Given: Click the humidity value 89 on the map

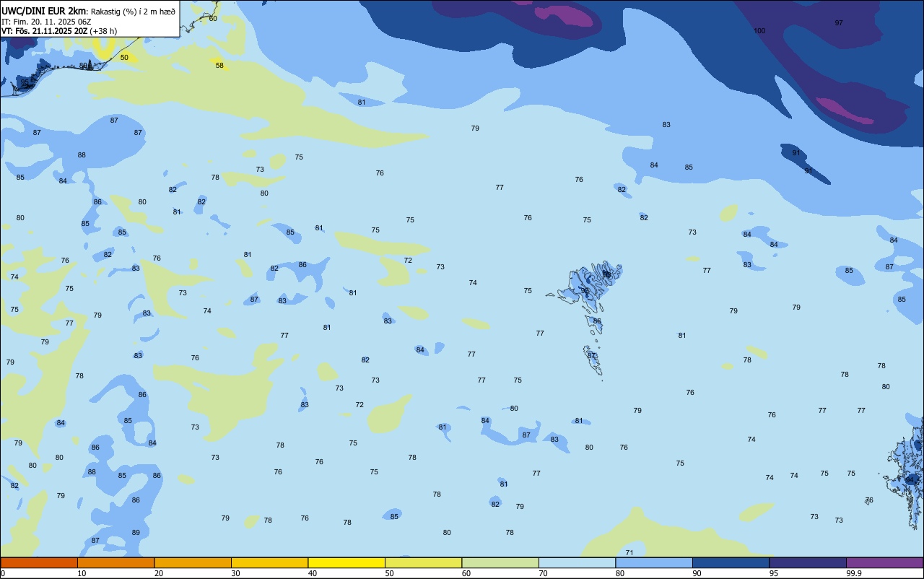Looking at the screenshot, I should pos(136,532).
